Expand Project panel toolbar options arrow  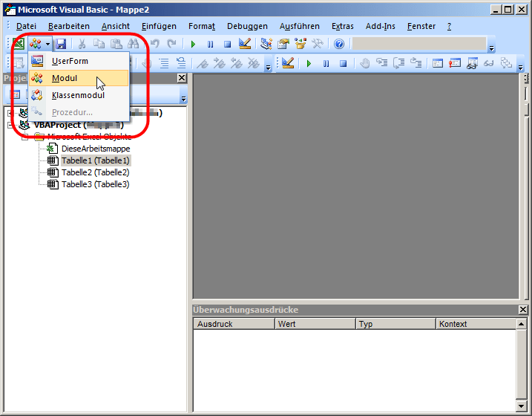(183, 99)
